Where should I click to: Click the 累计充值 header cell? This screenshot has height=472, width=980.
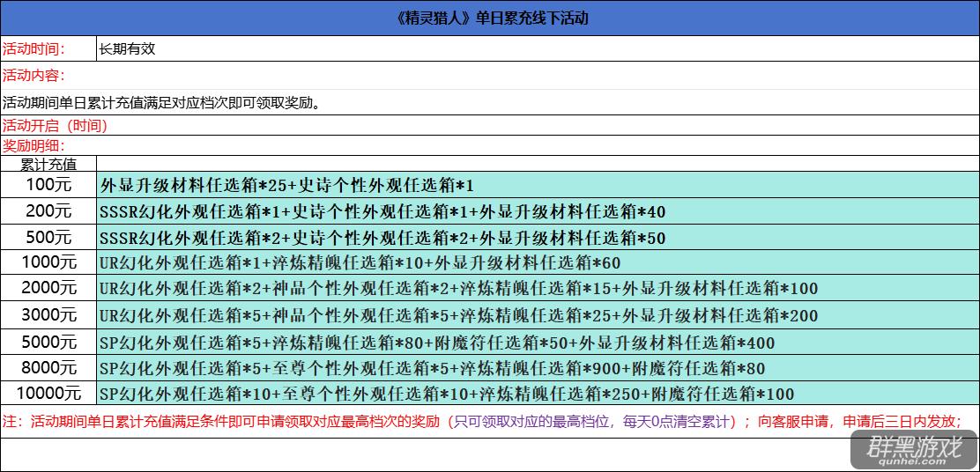pyautogui.click(x=48, y=164)
